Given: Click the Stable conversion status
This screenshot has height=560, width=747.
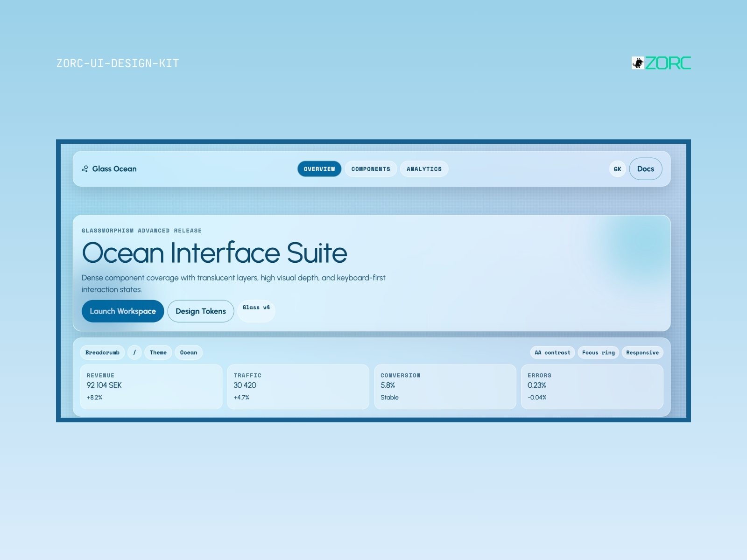Looking at the screenshot, I should tap(389, 398).
